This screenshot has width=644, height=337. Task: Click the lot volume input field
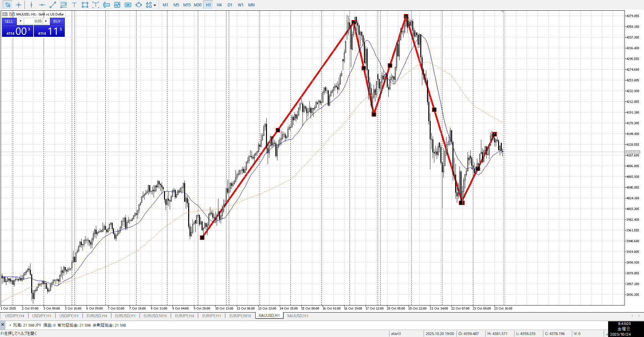tap(34, 21)
